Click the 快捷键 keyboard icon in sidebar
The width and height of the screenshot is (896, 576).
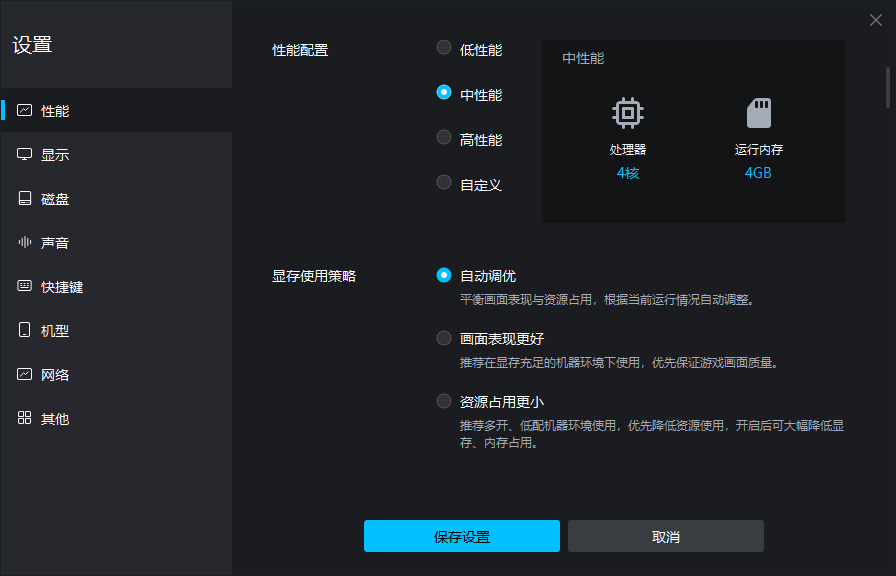click(25, 286)
